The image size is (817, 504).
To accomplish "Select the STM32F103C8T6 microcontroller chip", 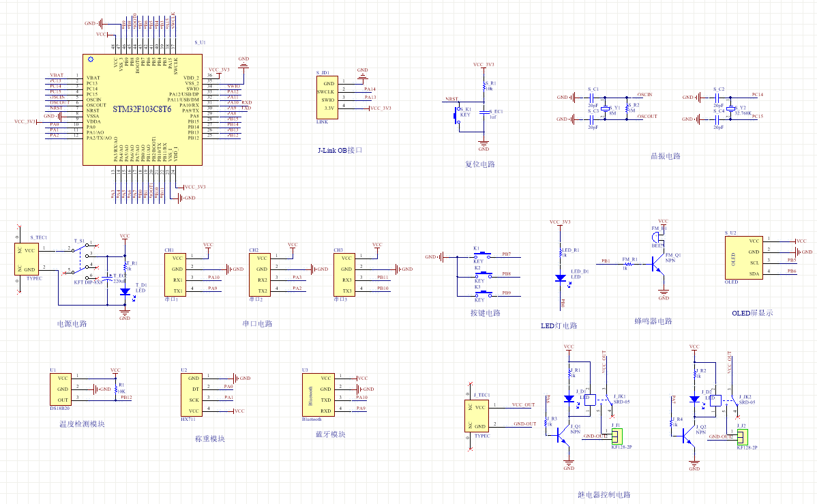I will (x=143, y=109).
